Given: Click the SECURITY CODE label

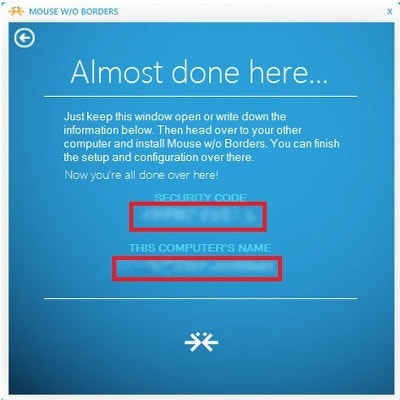Looking at the screenshot, I should click(x=201, y=197).
